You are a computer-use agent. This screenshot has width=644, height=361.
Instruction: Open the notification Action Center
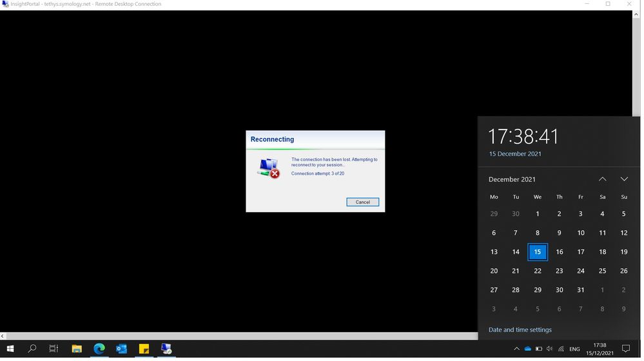coord(625,349)
